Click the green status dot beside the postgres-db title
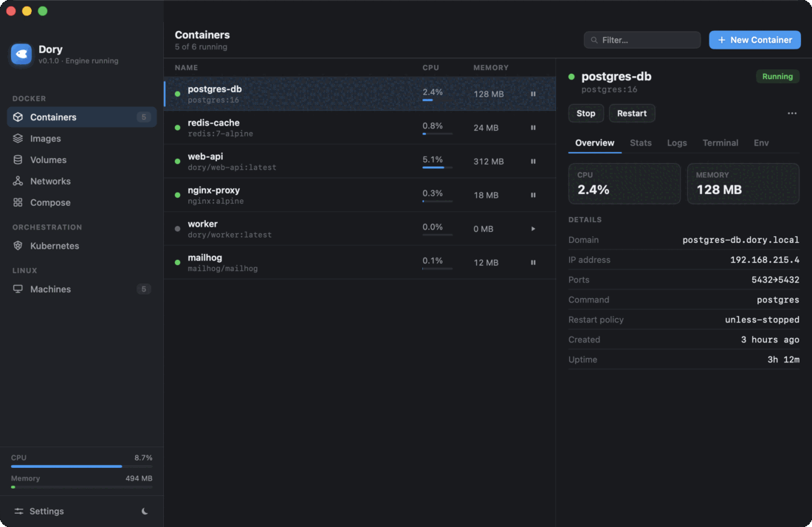Viewport: 812px width, 527px height. pyautogui.click(x=571, y=77)
